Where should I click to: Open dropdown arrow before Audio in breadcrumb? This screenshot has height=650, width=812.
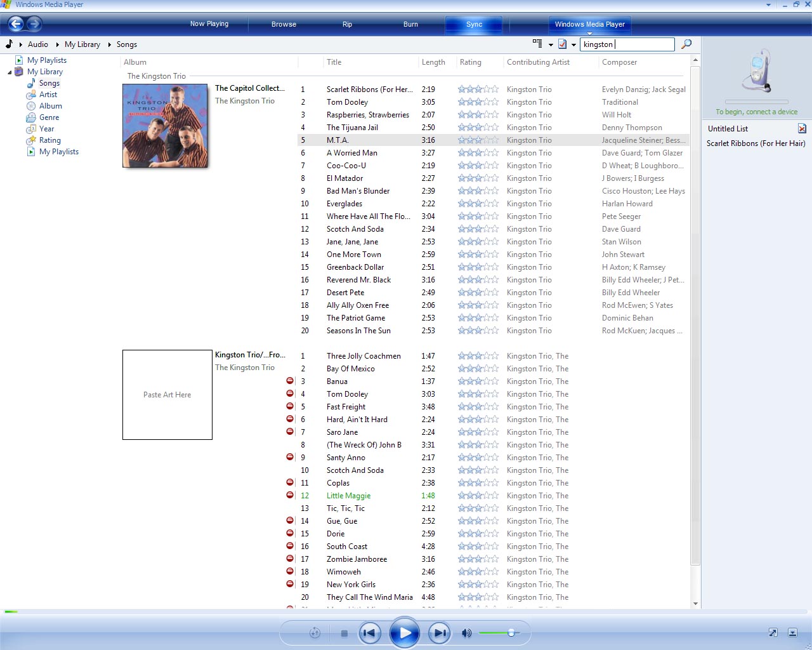point(20,44)
